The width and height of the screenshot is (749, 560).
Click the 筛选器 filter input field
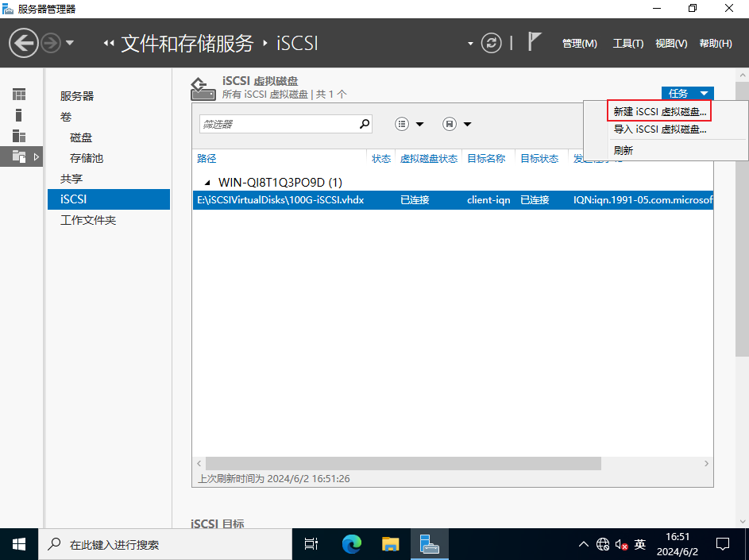click(276, 124)
